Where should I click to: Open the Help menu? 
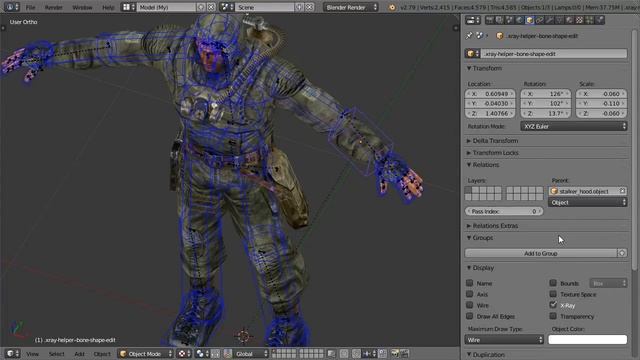108,7
